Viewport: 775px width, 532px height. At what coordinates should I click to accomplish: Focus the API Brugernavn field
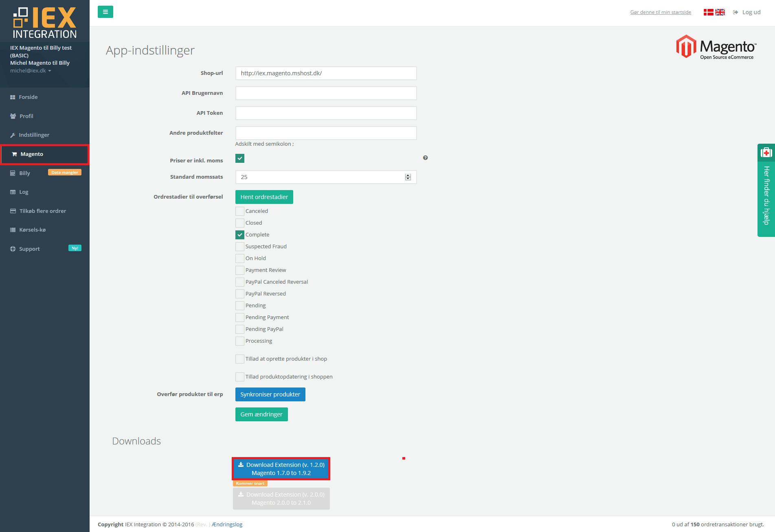point(326,93)
